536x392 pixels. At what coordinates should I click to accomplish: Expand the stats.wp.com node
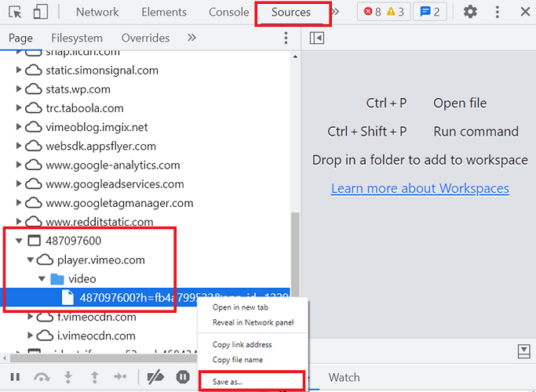[x=19, y=89]
